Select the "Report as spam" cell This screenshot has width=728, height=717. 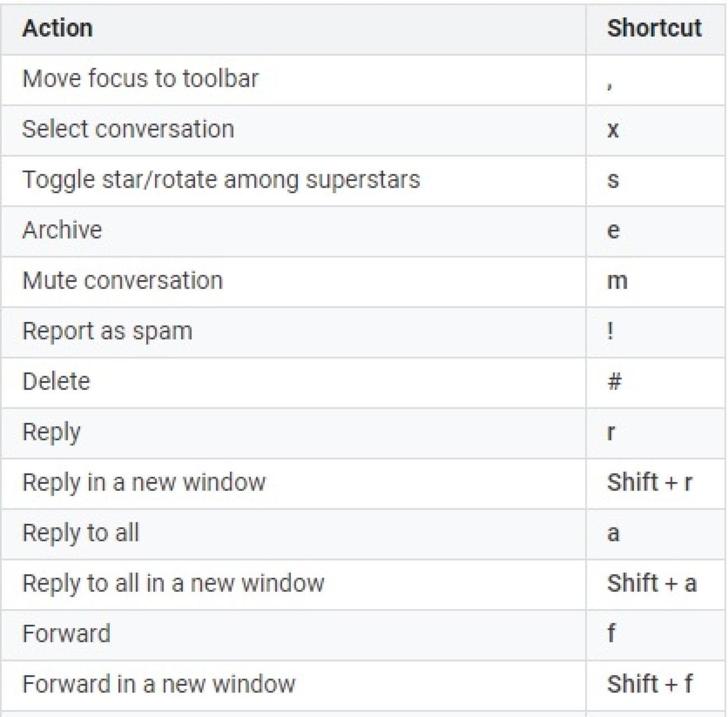(107, 331)
